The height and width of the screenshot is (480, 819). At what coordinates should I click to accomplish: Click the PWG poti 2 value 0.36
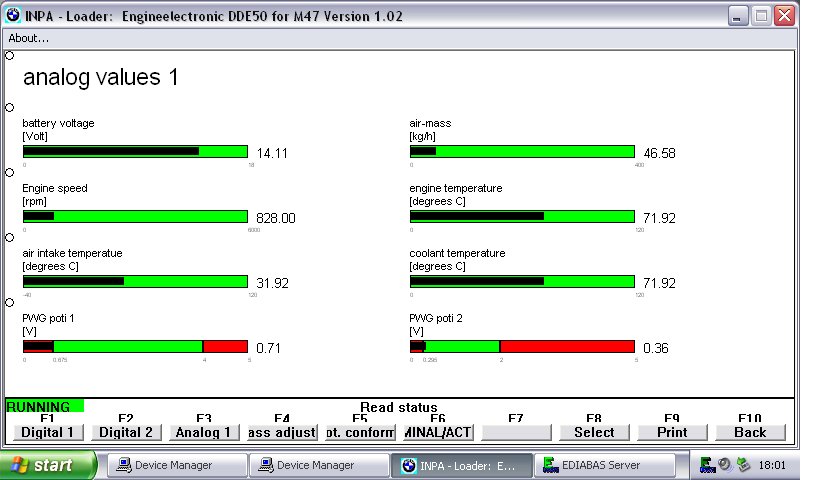click(x=656, y=348)
